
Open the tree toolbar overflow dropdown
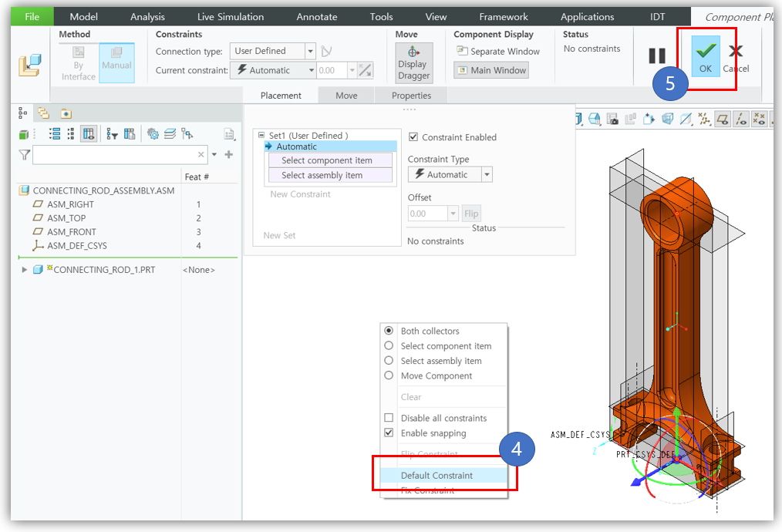click(229, 133)
